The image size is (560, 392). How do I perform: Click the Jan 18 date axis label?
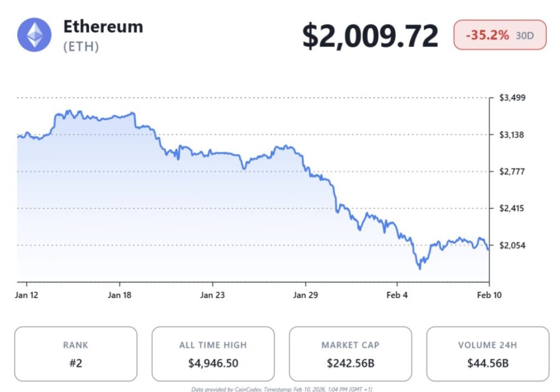coord(120,295)
